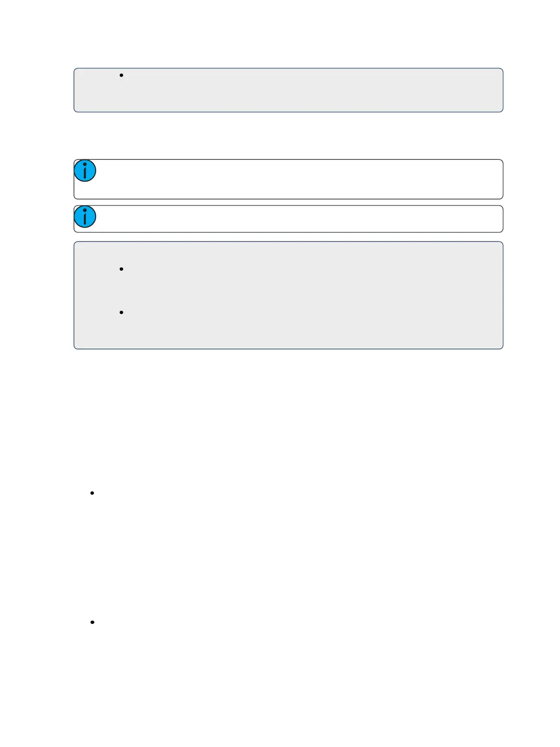Click the upper blue info icon
The width and height of the screenshot is (560, 747).
coord(85,171)
